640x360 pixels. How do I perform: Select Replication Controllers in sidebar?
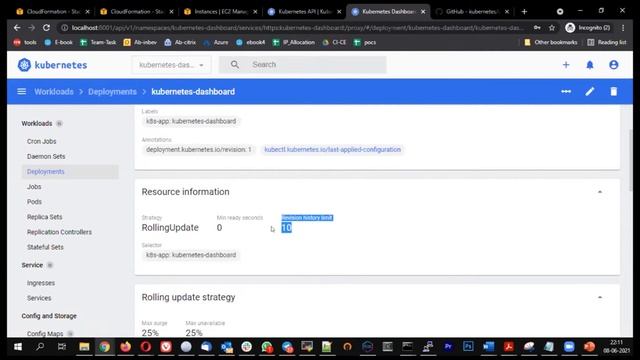click(59, 232)
